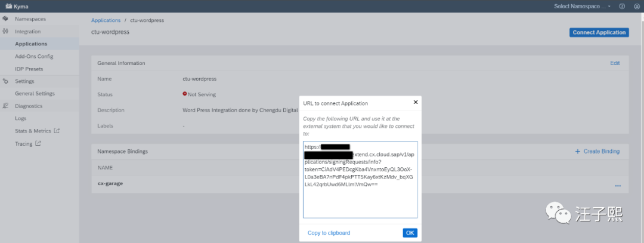Click the Settings section icon
The width and height of the screenshot is (644, 243).
[x=6, y=81]
